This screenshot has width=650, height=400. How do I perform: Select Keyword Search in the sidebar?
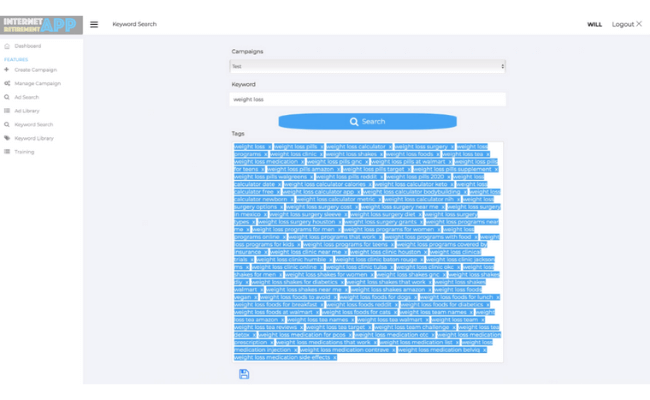coord(34,125)
